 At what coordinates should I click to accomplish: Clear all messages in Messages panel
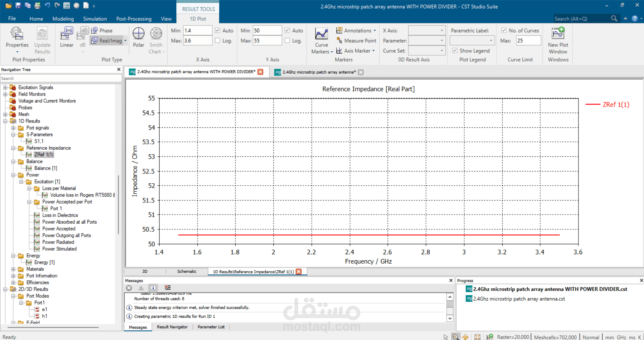click(168, 288)
